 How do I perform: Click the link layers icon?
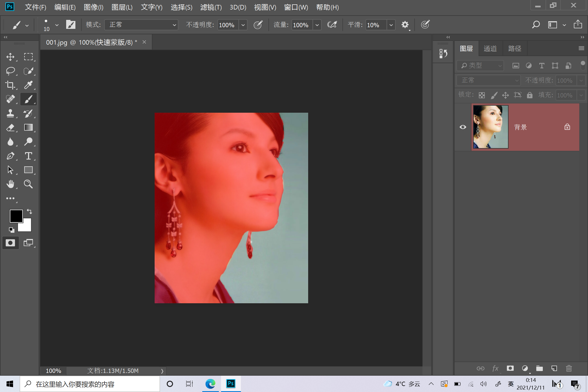coord(480,368)
